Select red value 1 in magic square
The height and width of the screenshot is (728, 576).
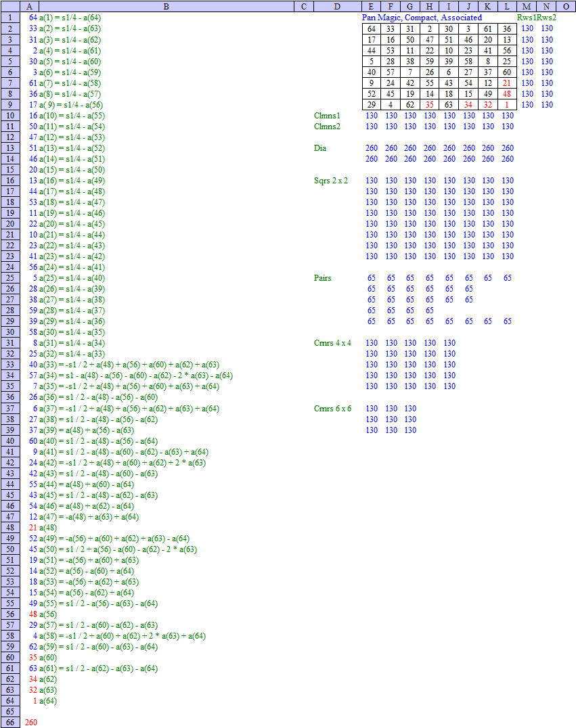[507, 105]
